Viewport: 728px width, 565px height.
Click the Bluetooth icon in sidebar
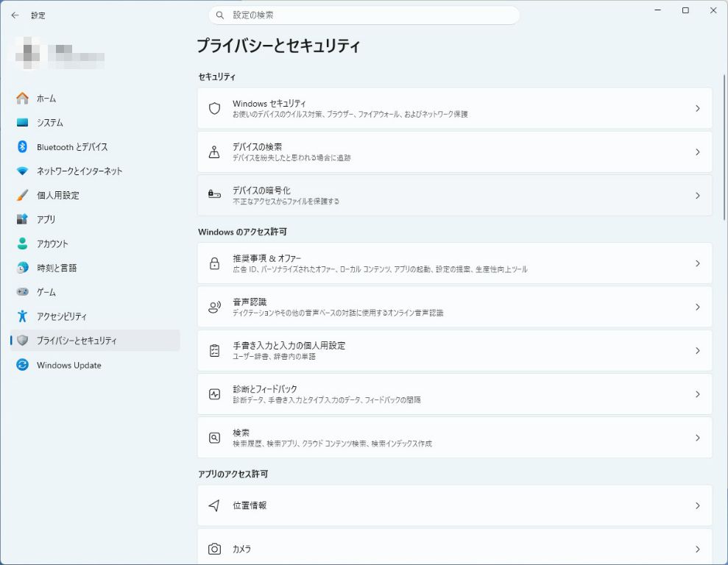coord(22,146)
